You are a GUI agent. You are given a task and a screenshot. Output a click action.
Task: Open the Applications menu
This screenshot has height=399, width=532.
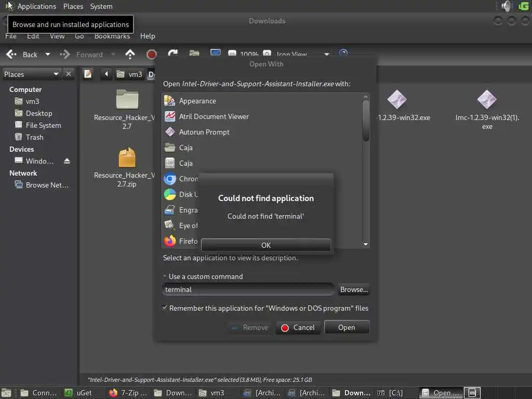pos(37,6)
